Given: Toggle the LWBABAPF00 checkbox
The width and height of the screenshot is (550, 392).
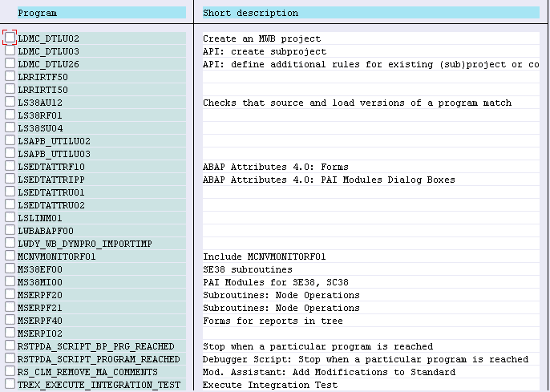Looking at the screenshot, I should 10,229.
